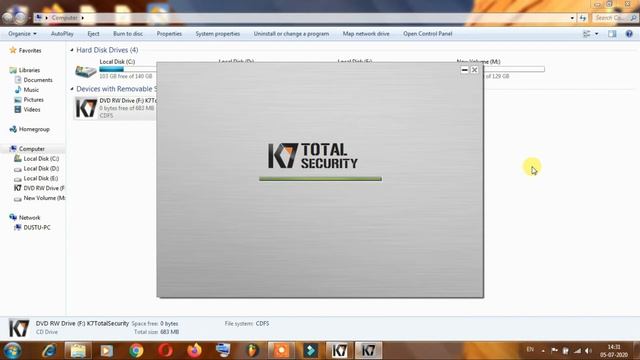Image resolution: width=640 pixels, height=360 pixels.
Task: Select Homegroup in the sidebar
Action: [x=34, y=129]
